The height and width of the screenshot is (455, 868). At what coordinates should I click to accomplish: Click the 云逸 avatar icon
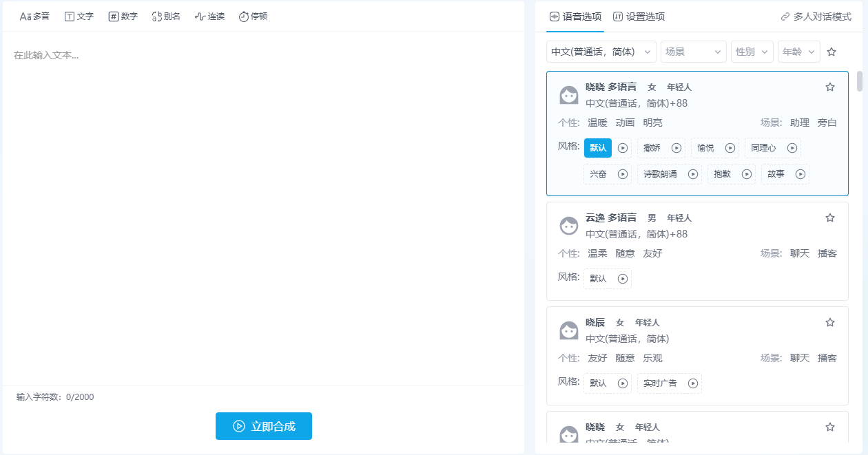click(x=569, y=226)
